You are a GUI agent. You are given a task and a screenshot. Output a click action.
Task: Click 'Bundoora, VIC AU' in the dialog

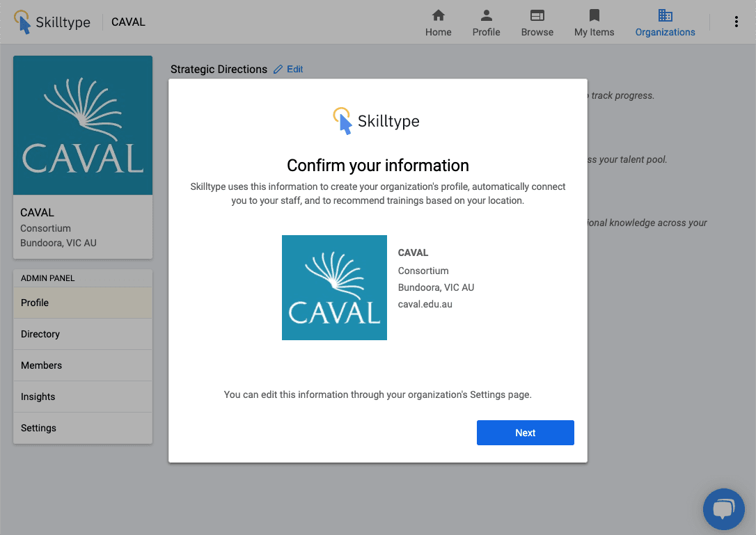[x=436, y=287]
